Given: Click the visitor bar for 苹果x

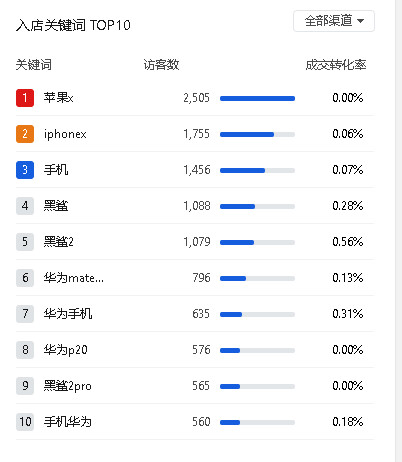Looking at the screenshot, I should tap(257, 98).
